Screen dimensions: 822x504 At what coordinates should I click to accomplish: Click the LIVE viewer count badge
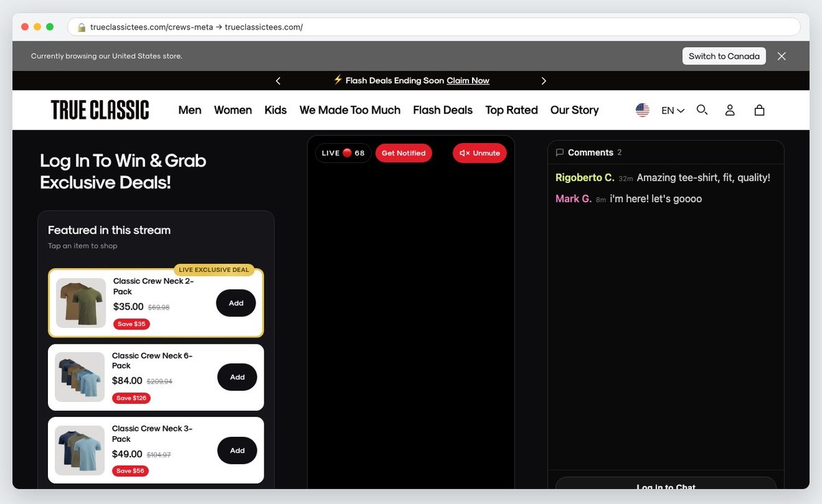[x=343, y=153]
